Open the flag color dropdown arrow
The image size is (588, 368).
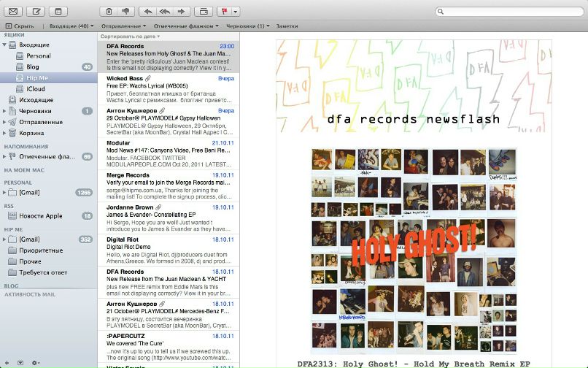[236, 12]
